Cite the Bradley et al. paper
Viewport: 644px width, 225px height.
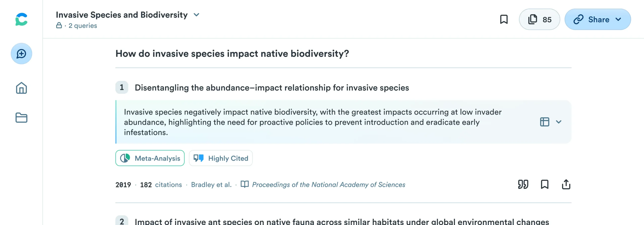[x=523, y=185]
